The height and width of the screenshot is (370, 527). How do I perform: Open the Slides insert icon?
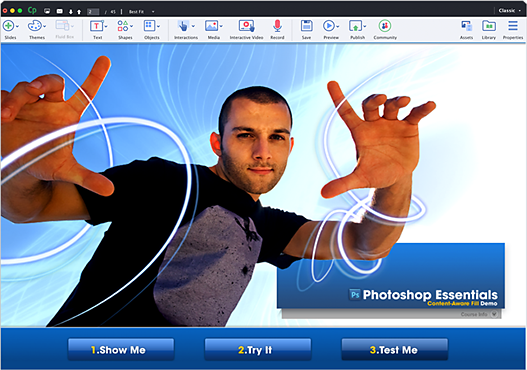click(8, 26)
